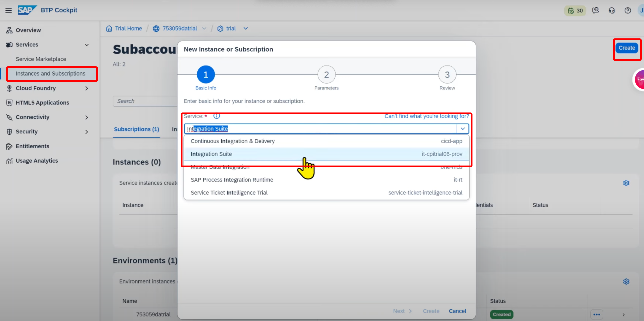Click the Connectivity plug icon
This screenshot has height=321, width=644.
[x=9, y=117]
